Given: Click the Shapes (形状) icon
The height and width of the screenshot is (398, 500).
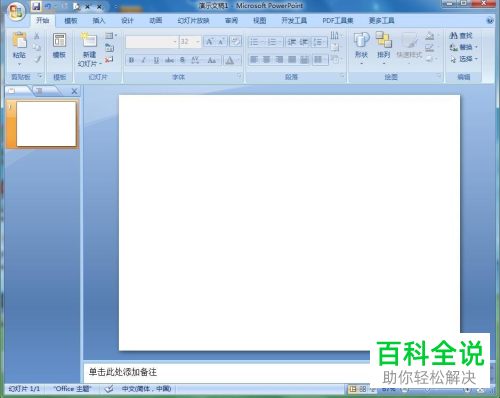Looking at the screenshot, I should (361, 40).
